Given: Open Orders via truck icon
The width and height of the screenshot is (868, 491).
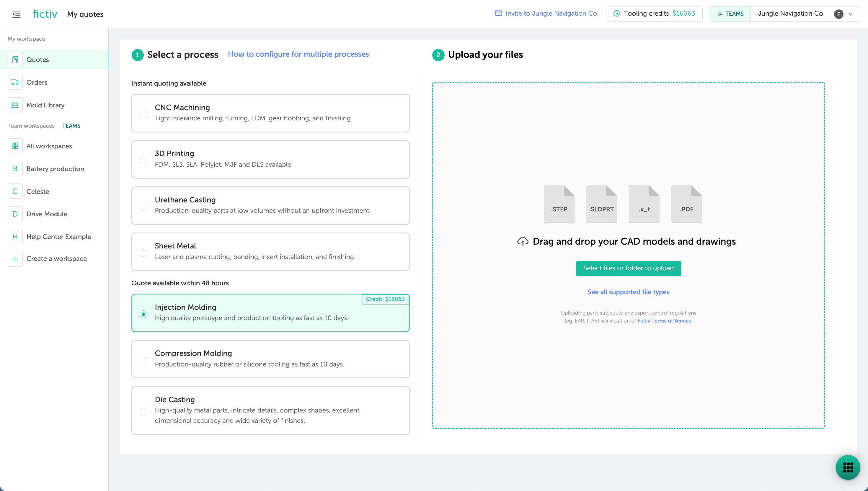Looking at the screenshot, I should point(15,82).
